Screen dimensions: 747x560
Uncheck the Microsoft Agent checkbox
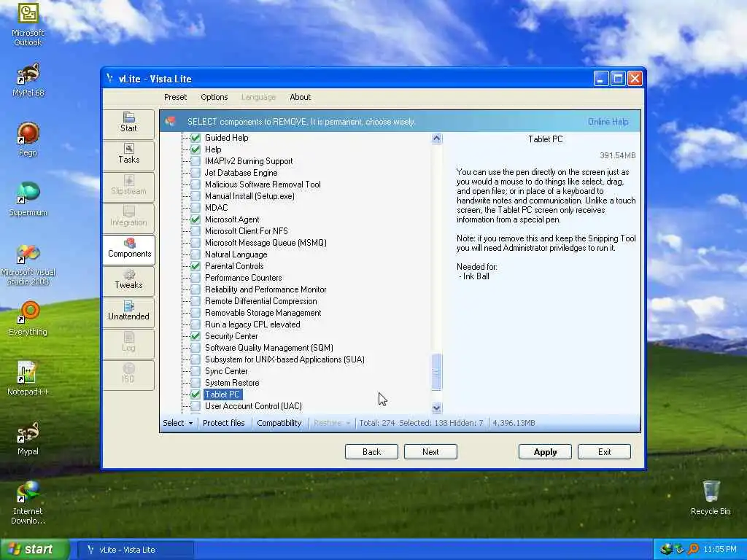[x=196, y=219]
